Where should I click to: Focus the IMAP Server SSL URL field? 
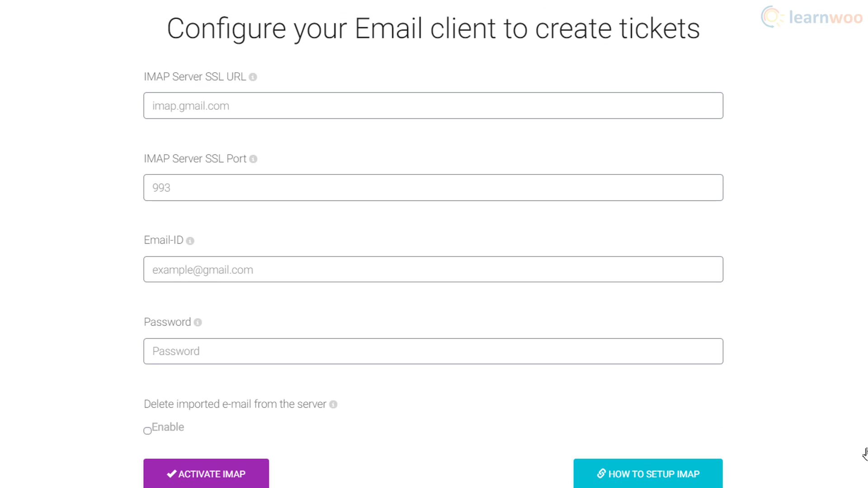(433, 106)
